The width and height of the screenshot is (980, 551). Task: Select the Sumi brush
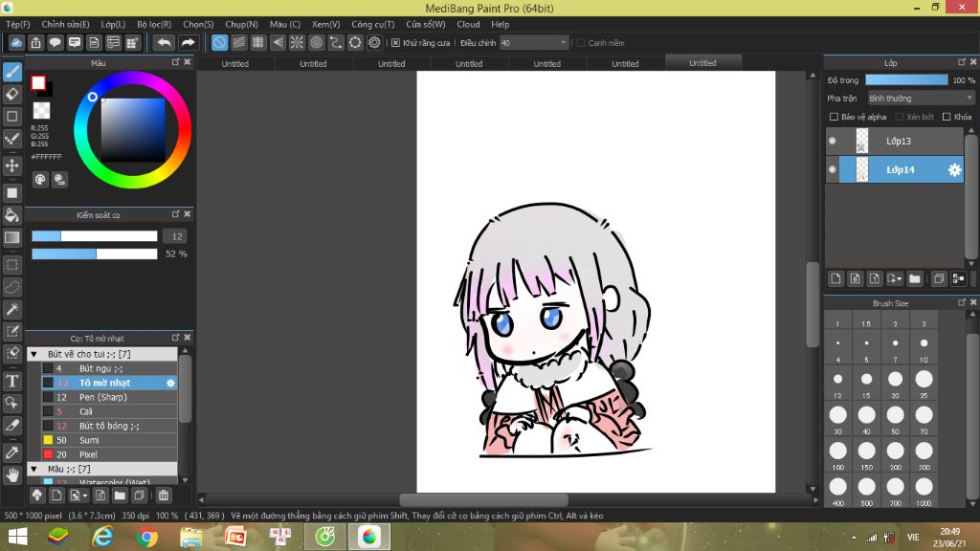tap(110, 440)
